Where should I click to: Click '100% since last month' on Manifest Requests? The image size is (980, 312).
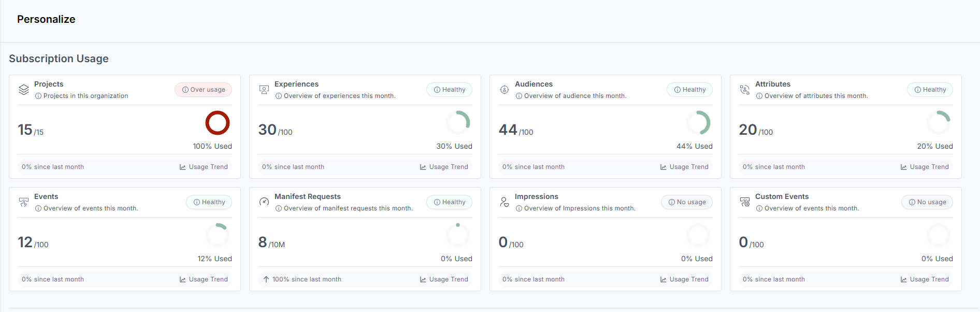307,279
